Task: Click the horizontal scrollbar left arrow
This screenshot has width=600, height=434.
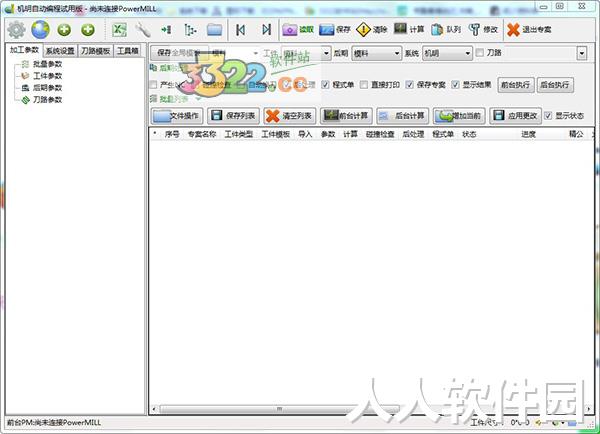Action: click(x=154, y=409)
